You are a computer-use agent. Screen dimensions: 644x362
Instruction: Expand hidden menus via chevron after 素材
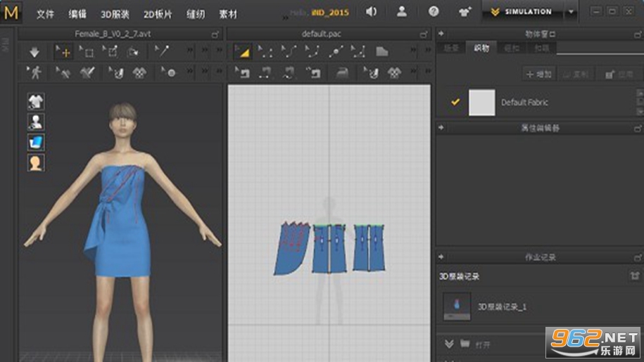pyautogui.click(x=285, y=18)
